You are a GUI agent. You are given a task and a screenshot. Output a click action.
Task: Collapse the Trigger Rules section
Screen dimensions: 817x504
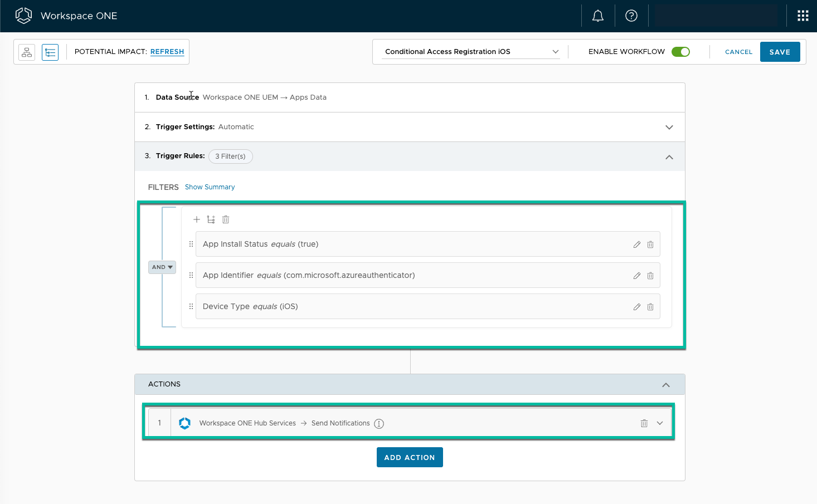(669, 157)
